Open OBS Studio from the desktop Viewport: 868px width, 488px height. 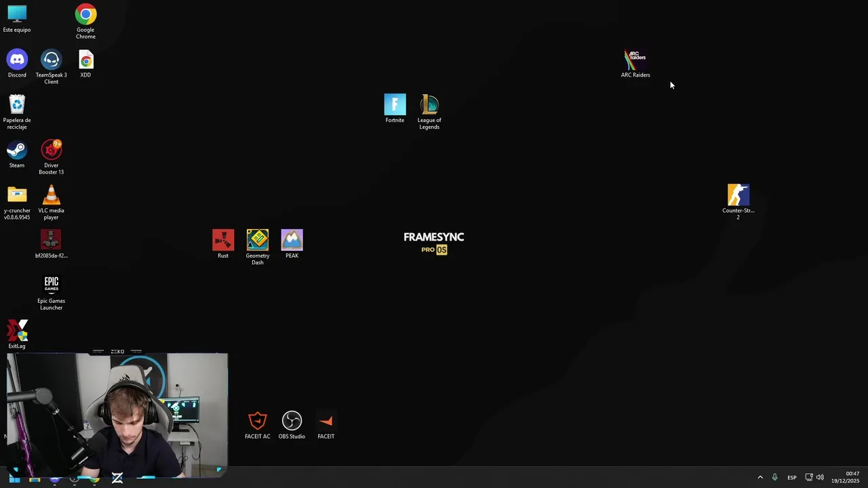pyautogui.click(x=292, y=425)
